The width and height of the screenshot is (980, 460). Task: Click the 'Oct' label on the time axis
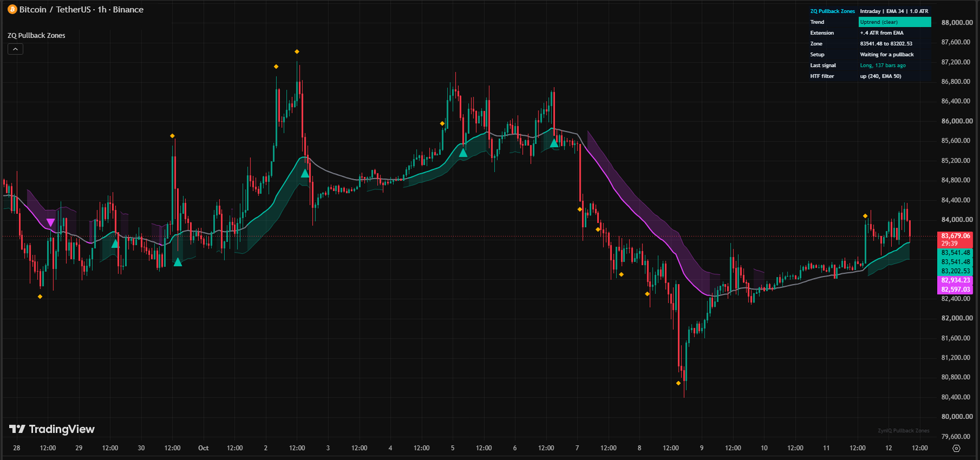[203, 448]
